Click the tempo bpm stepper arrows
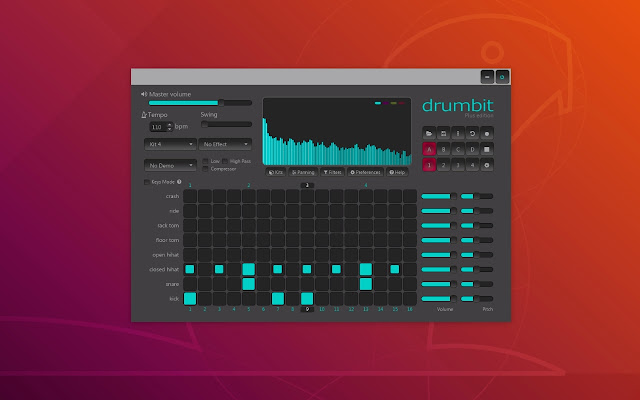Screen dimensions: 640x400 pyautogui.click(x=170, y=127)
